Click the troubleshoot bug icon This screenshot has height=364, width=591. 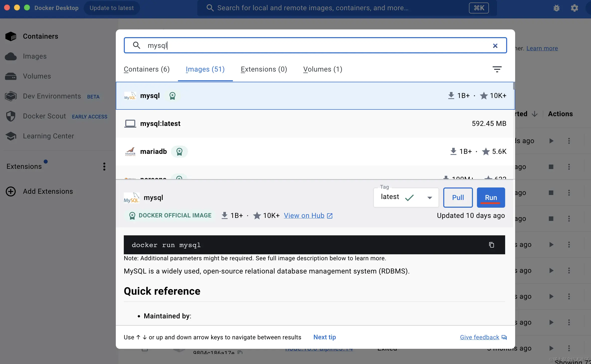coord(556,8)
